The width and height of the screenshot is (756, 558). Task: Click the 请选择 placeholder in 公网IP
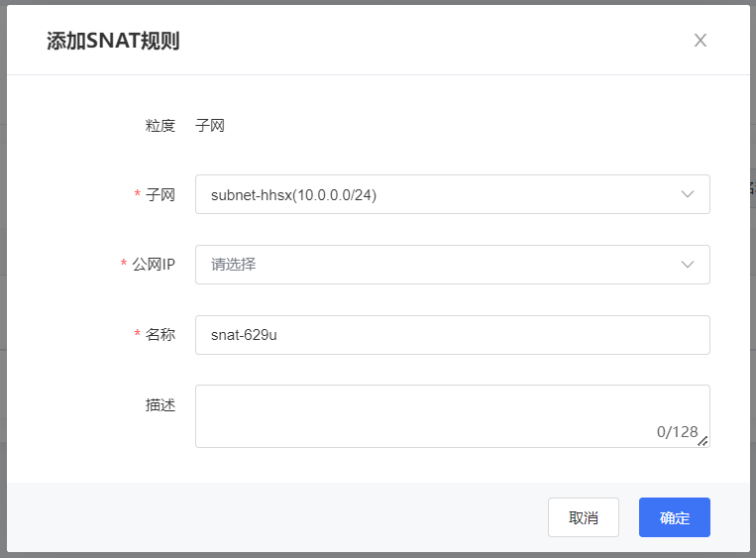234,265
